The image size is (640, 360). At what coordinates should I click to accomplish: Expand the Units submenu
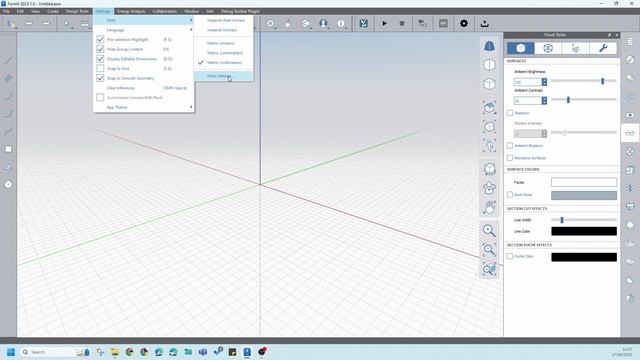pos(144,20)
